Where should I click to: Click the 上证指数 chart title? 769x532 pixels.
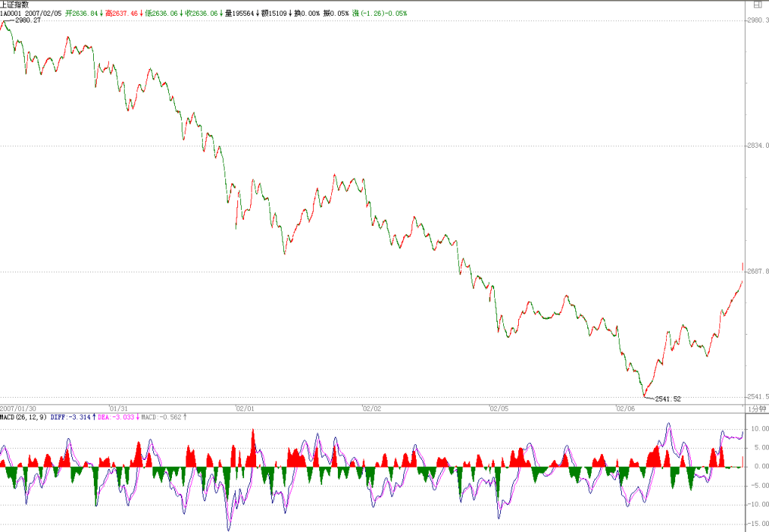[14, 5]
